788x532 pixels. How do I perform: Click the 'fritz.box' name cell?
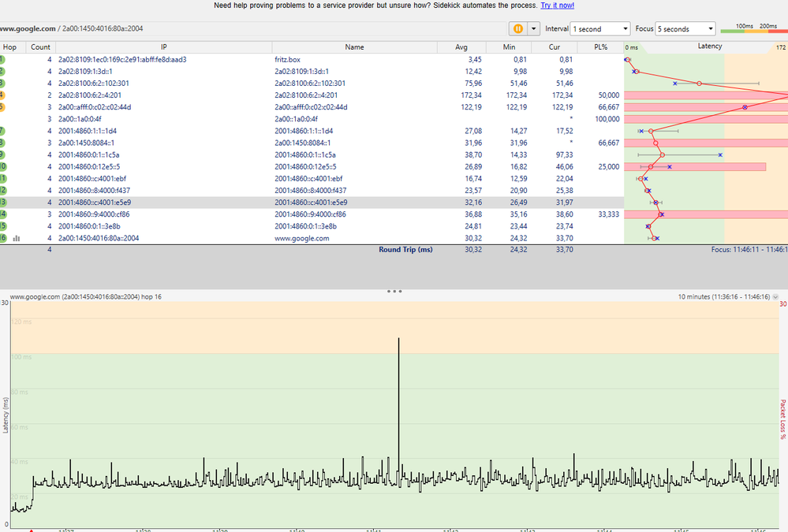(x=287, y=59)
